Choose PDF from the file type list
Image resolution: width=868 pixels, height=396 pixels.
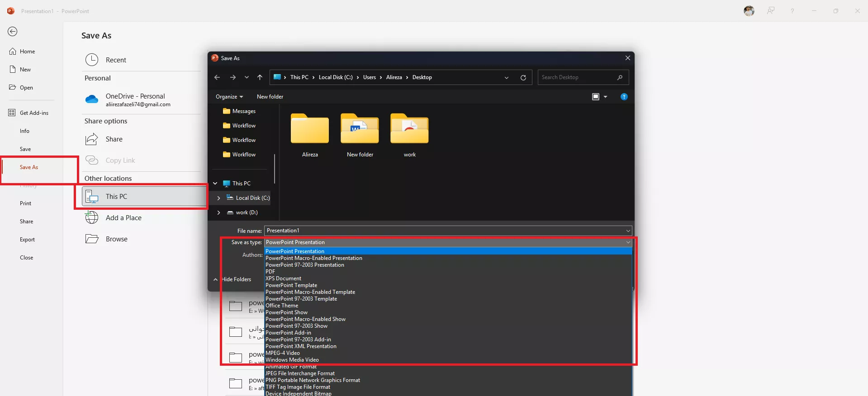270,272
